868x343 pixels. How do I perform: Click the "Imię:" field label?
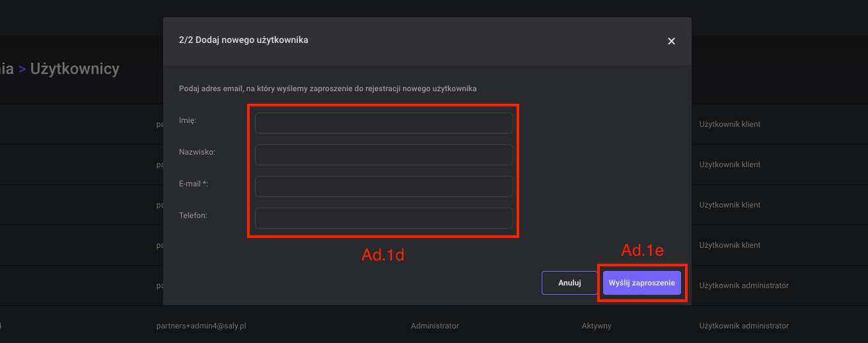(x=188, y=120)
